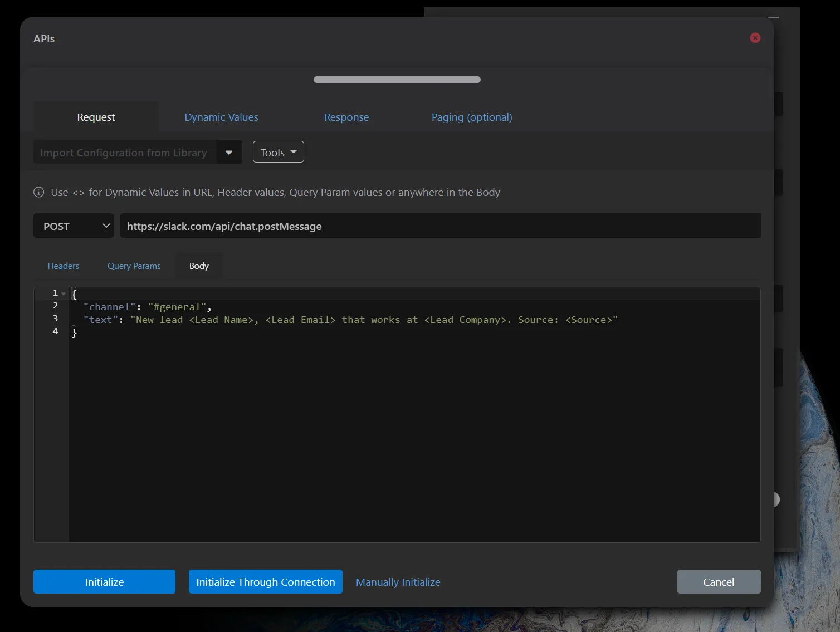Click the Manually Initialize link
The image size is (840, 632).
pyautogui.click(x=398, y=582)
